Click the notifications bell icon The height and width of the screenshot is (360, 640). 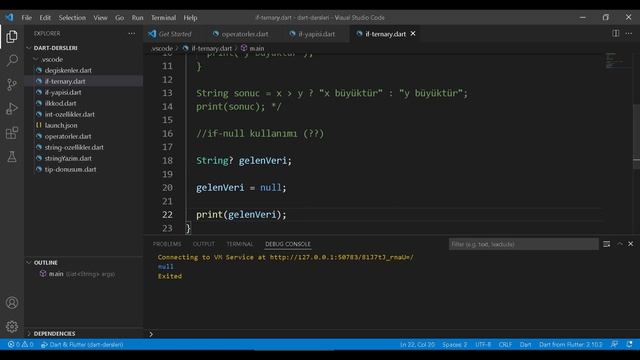point(629,344)
